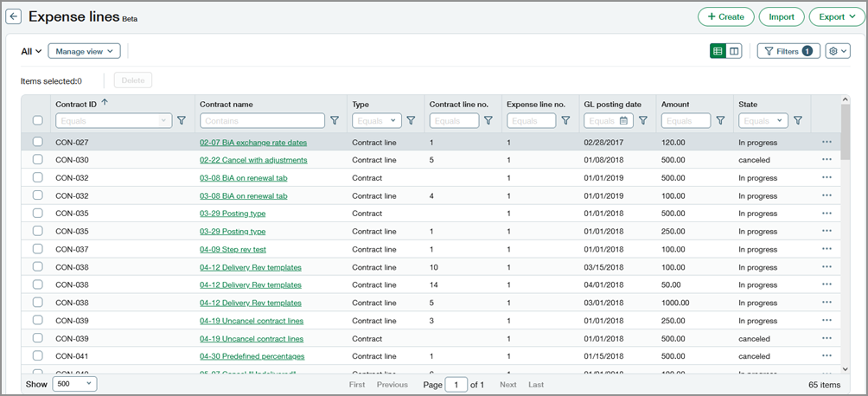Open row actions for CON-027
The height and width of the screenshot is (396, 868).
(827, 142)
